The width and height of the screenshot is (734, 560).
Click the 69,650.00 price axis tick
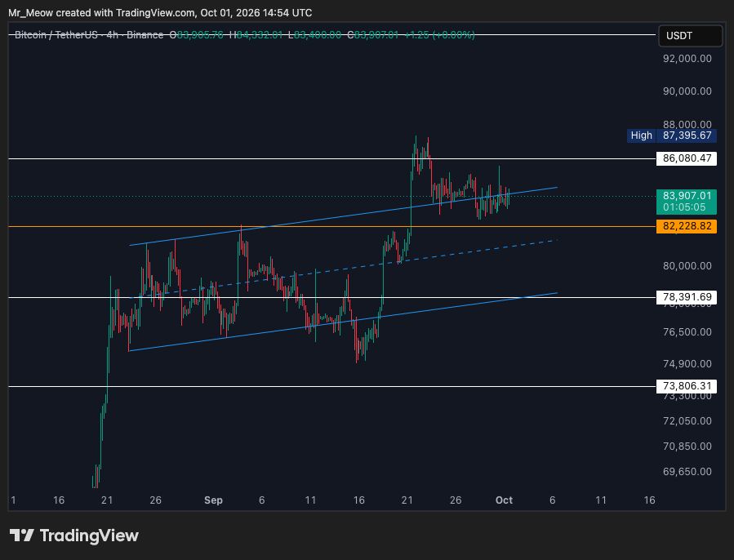[687, 472]
